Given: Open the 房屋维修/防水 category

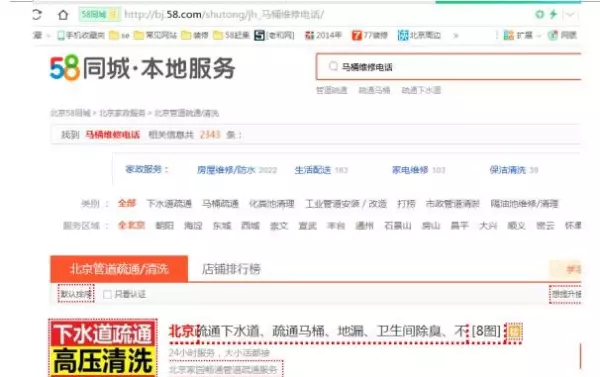Looking at the screenshot, I should [x=226, y=170].
